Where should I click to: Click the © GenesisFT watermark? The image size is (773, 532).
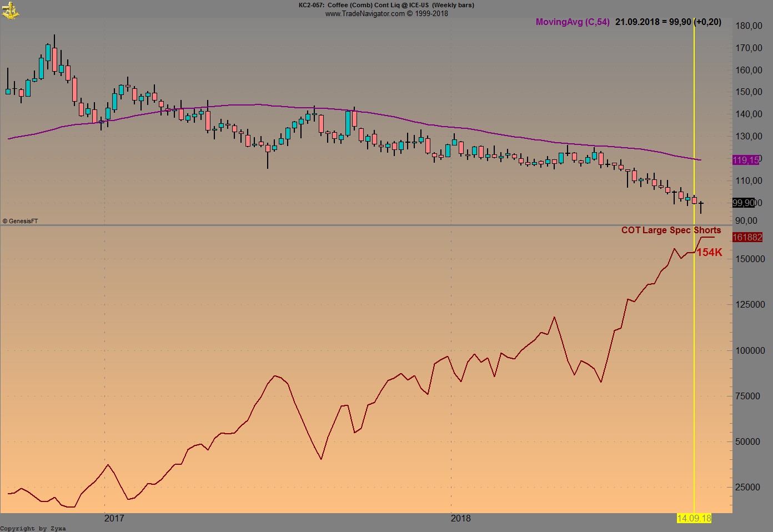(x=19, y=220)
